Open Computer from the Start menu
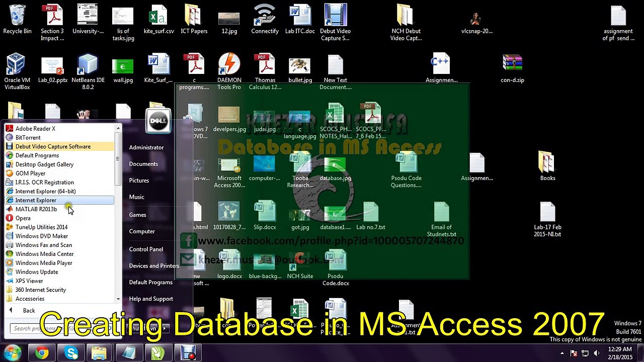Image resolution: width=644 pixels, height=362 pixels. [142, 231]
